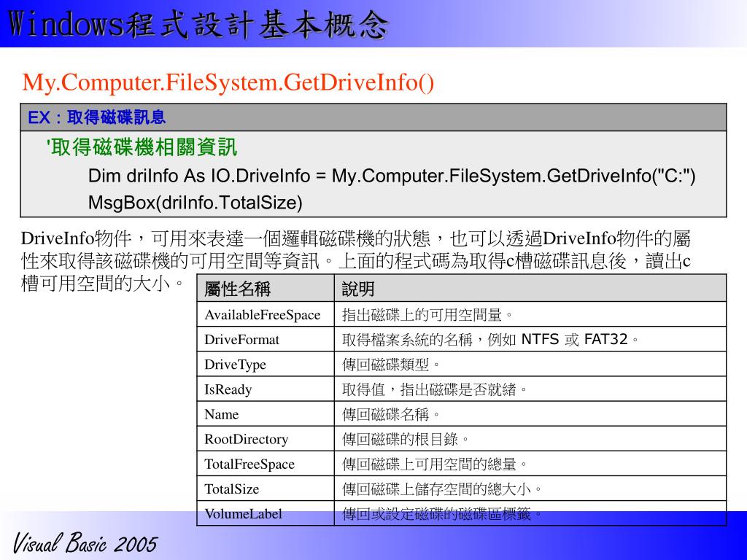Click the description '傳回磁碟名稱。'

pyautogui.click(x=391, y=414)
